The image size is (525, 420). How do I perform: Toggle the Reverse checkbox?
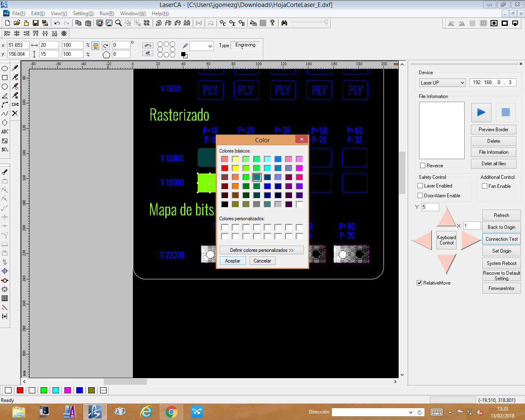[x=423, y=166]
